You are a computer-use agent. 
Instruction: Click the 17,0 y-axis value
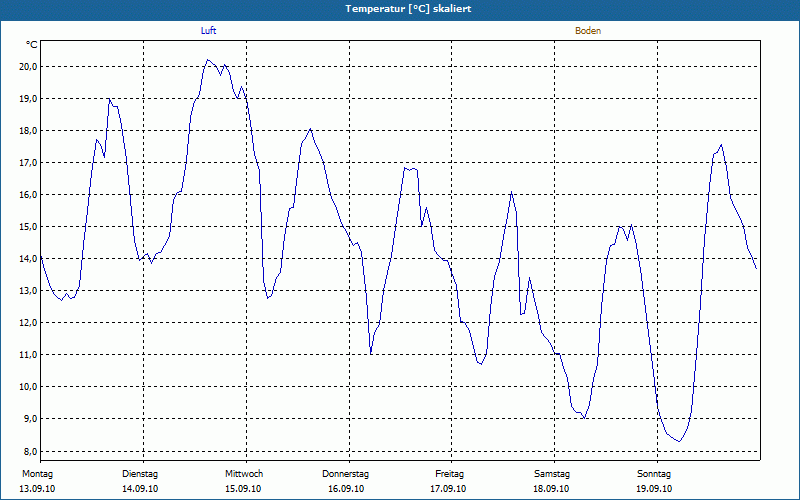click(x=28, y=163)
